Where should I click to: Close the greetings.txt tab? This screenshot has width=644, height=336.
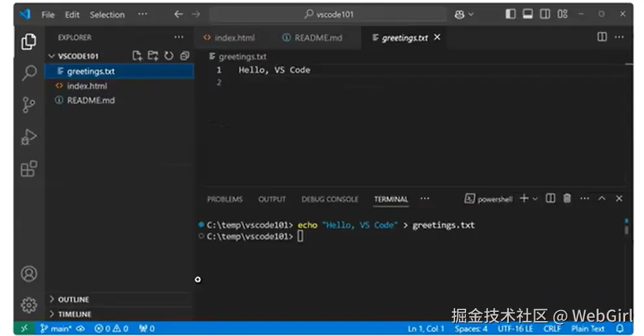tap(437, 38)
